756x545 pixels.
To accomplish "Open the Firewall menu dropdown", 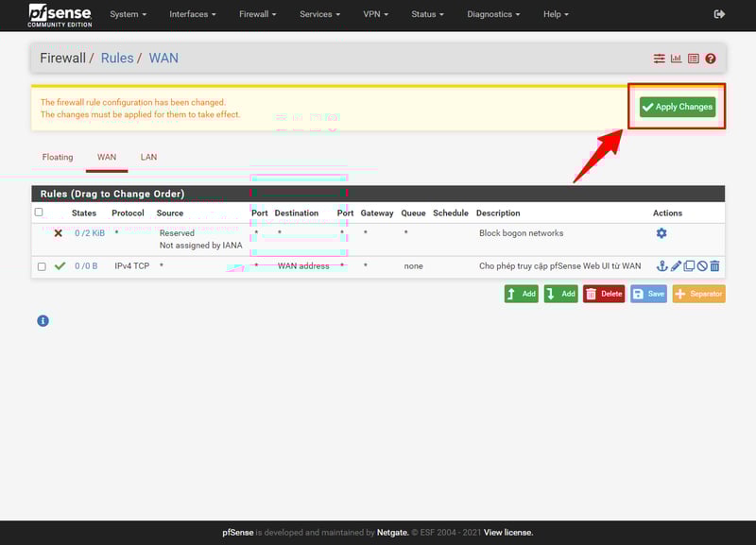I will click(256, 14).
